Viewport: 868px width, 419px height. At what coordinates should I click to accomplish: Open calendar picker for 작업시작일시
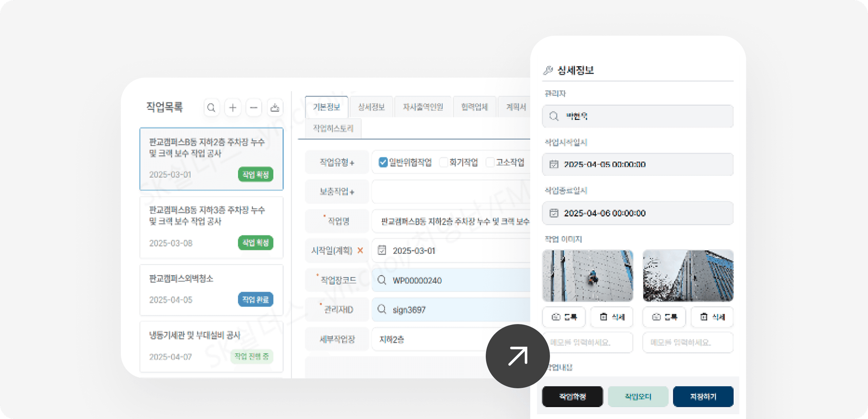(554, 164)
